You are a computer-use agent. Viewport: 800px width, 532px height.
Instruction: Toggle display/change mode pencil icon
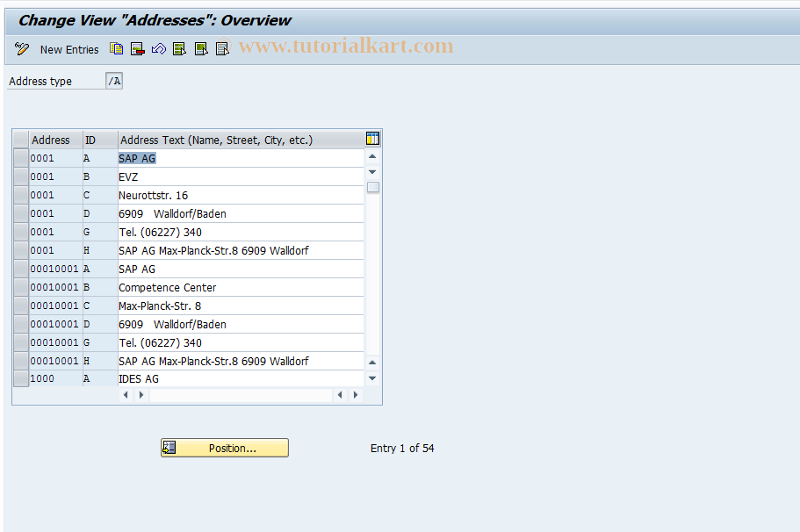[x=21, y=49]
